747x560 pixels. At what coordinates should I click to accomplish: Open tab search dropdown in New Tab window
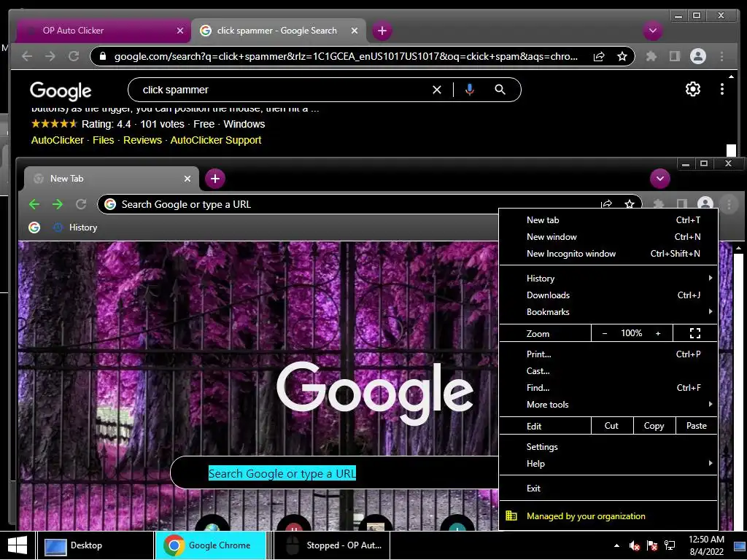(x=659, y=179)
